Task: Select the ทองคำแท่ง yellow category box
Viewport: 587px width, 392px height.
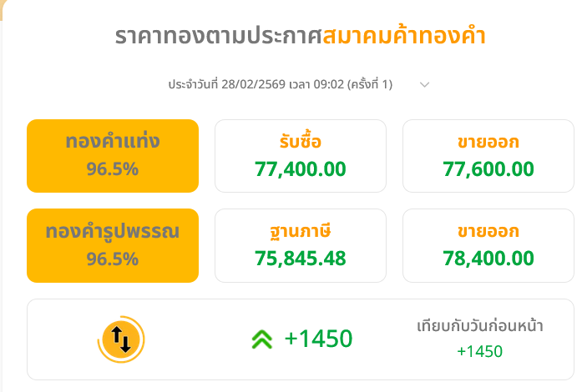Action: tap(113, 156)
